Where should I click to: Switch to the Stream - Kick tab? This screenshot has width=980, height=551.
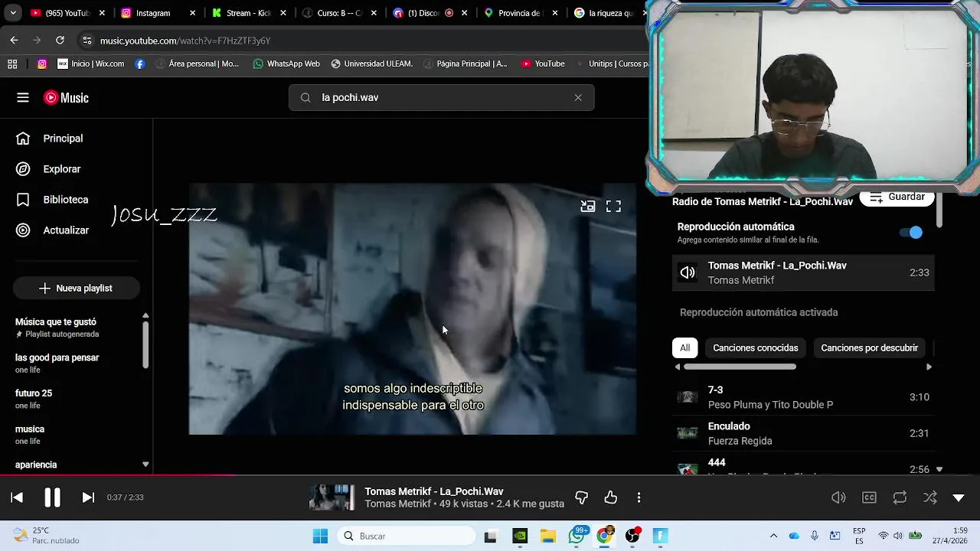pyautogui.click(x=247, y=13)
